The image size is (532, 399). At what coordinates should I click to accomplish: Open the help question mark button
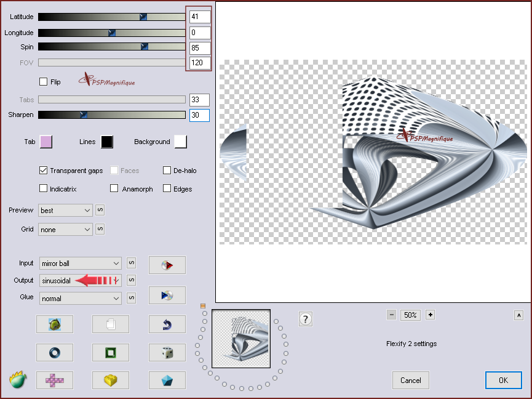tap(306, 319)
